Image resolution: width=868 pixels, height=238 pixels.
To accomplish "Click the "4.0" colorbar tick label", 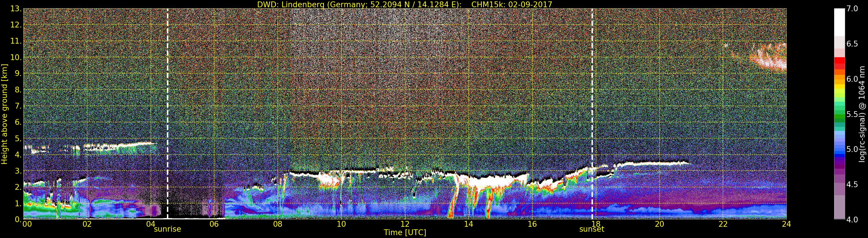I will [852, 220].
